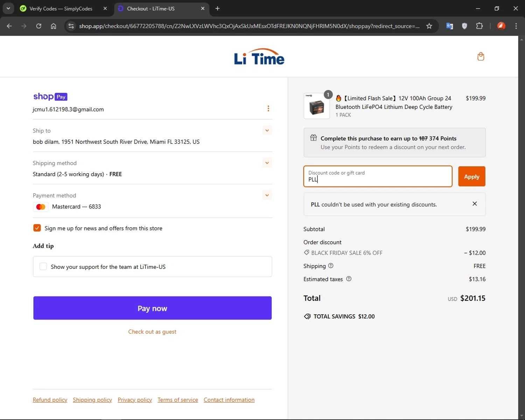Click the browser Forward arrow

[x=24, y=26]
